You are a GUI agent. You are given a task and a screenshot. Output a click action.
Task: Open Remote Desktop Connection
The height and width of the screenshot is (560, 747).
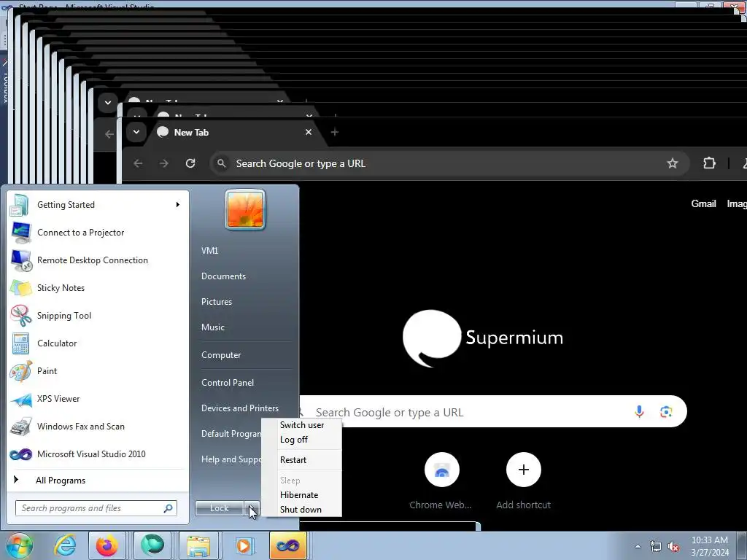98,260
